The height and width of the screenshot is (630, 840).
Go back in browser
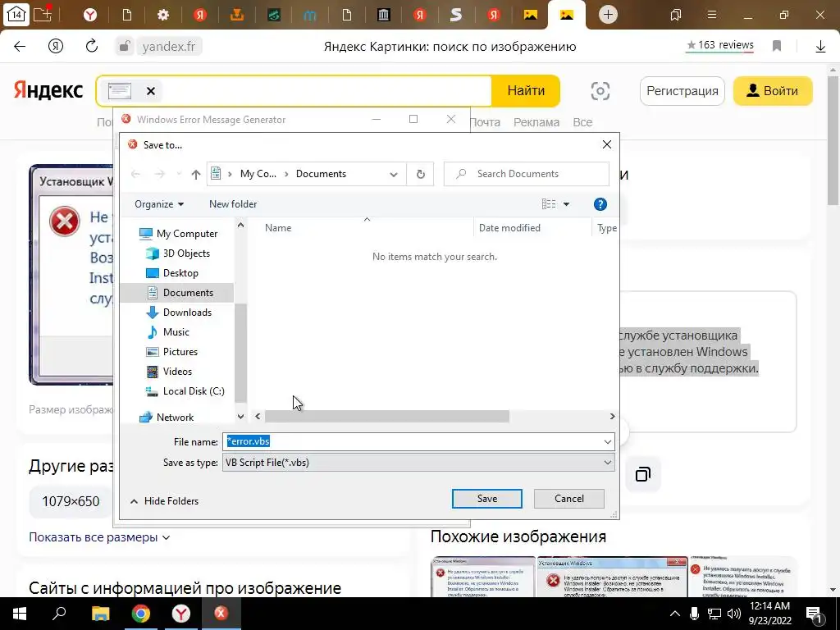[x=20, y=46]
